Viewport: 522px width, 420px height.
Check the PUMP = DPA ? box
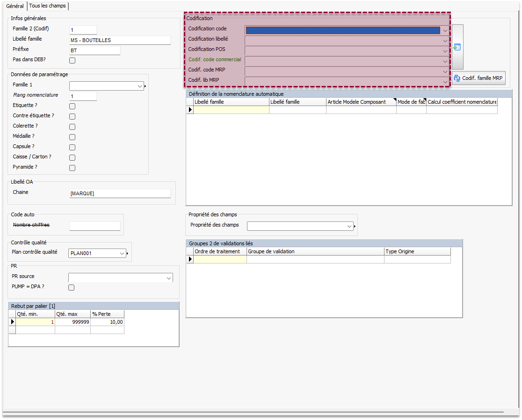click(x=72, y=287)
